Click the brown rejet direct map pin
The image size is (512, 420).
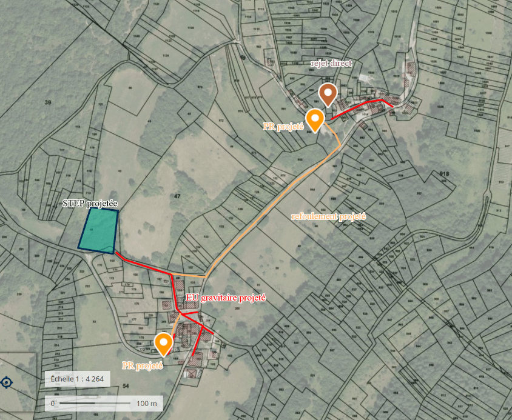[x=328, y=95]
